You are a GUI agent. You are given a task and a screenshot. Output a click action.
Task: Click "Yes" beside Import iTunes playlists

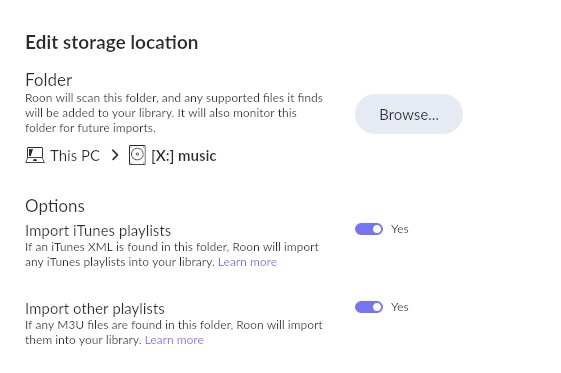(400, 229)
